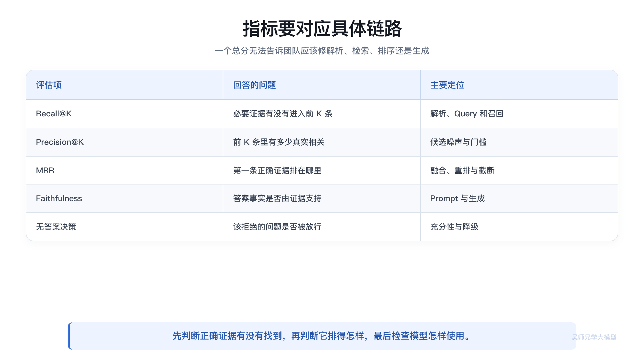Select the cell 答案事实是否由证据支持

point(322,198)
